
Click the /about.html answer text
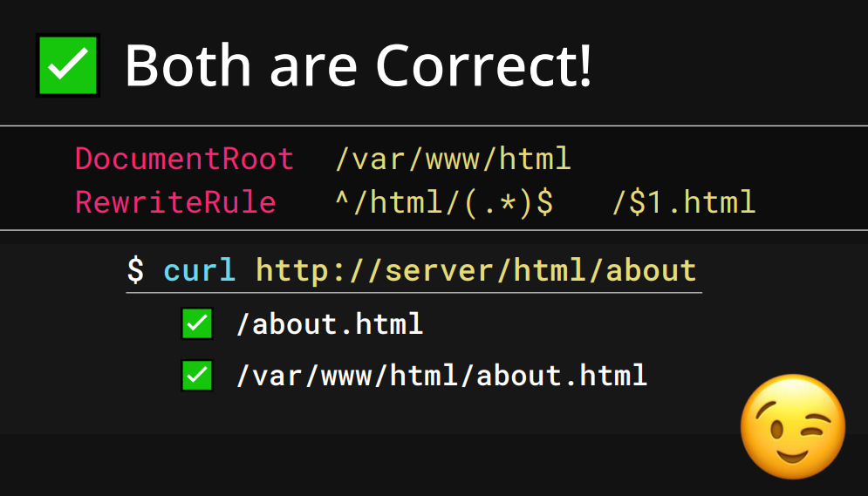330,324
